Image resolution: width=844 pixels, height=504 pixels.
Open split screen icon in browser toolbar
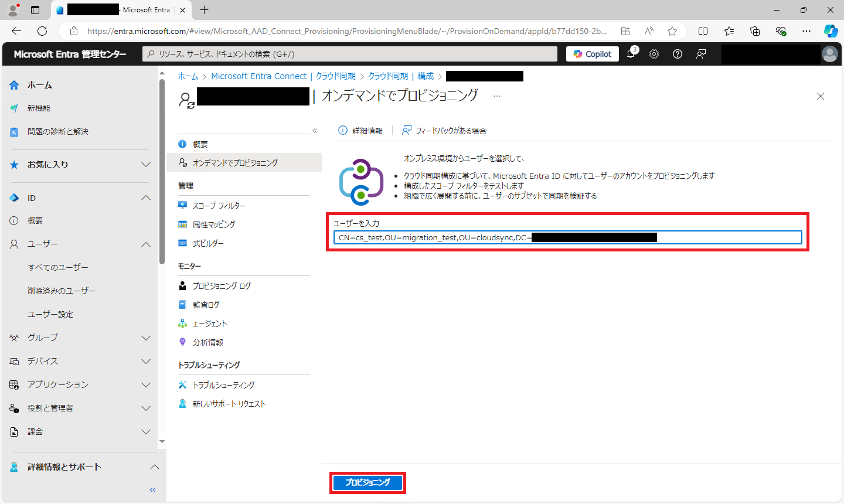coord(703,31)
